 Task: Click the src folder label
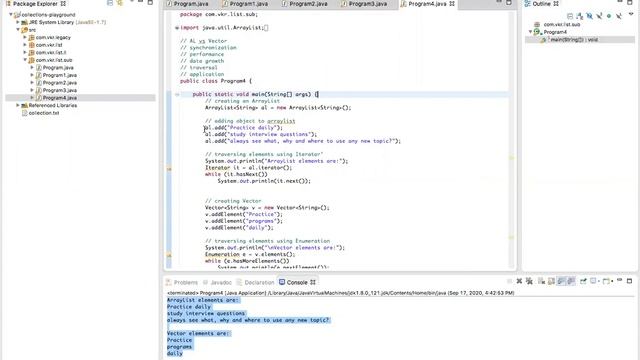tap(32, 30)
